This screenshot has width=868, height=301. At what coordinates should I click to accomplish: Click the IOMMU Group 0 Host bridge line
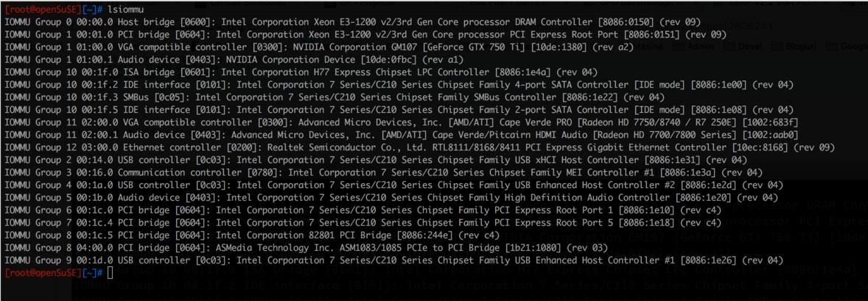click(x=354, y=22)
